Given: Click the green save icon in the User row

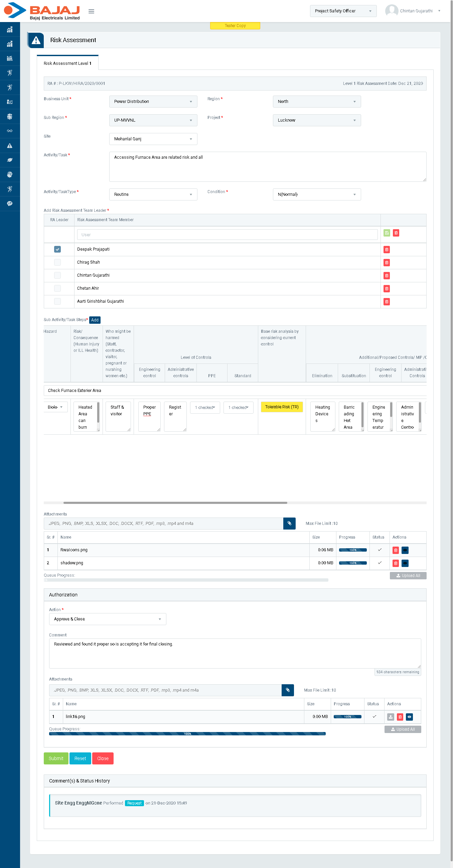Looking at the screenshot, I should [x=387, y=233].
